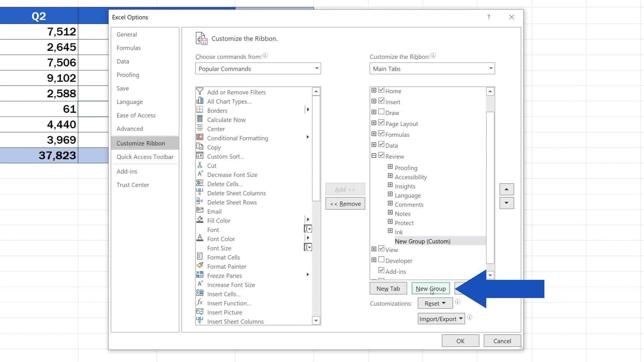Viewport: 644px width, 362px height.
Task: Select the Cut scissors icon
Action: tap(200, 165)
